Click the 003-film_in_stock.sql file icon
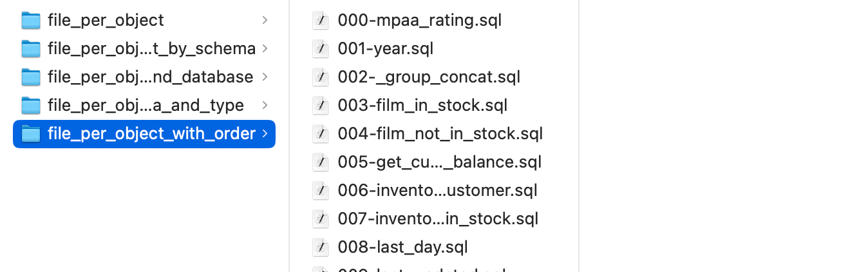The image size is (868, 272). [321, 106]
